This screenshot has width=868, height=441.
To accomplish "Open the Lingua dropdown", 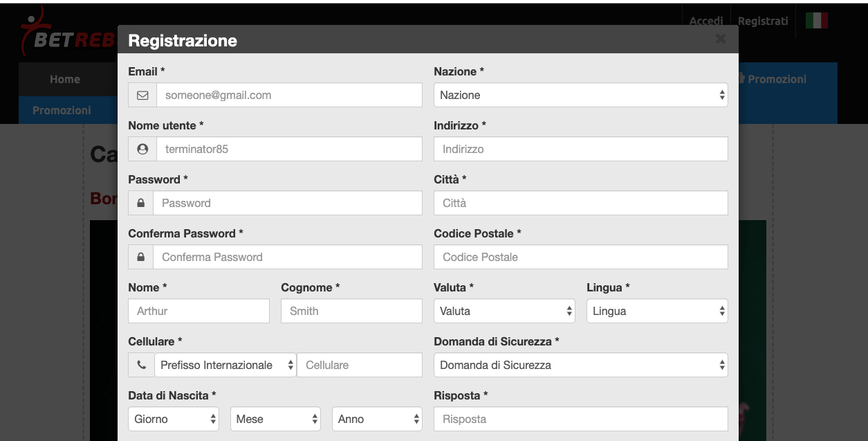I will coord(657,311).
